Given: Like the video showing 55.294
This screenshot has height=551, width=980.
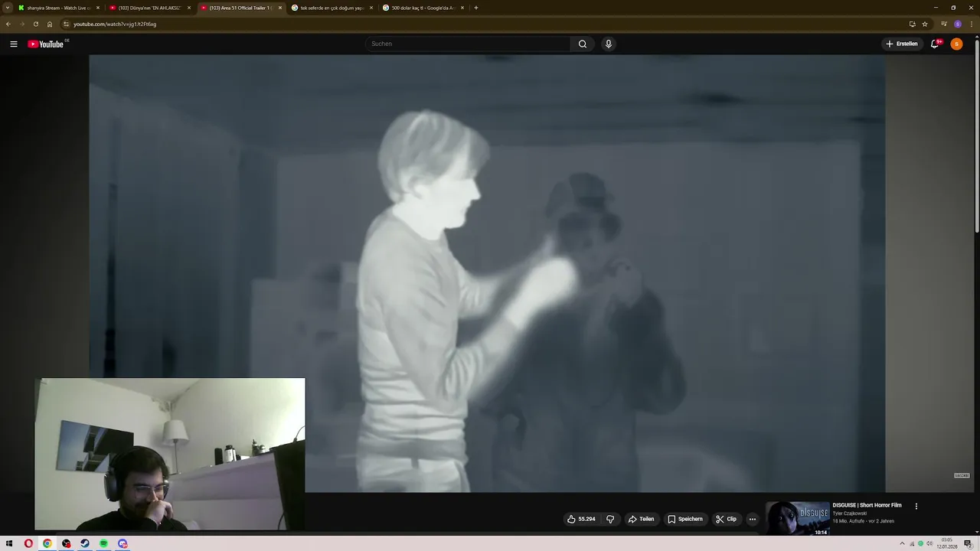Looking at the screenshot, I should [x=581, y=519].
